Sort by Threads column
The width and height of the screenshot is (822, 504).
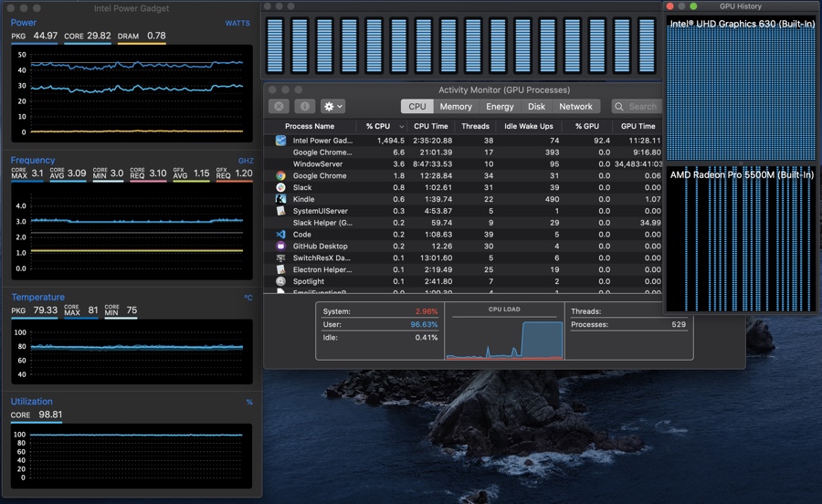pyautogui.click(x=475, y=126)
